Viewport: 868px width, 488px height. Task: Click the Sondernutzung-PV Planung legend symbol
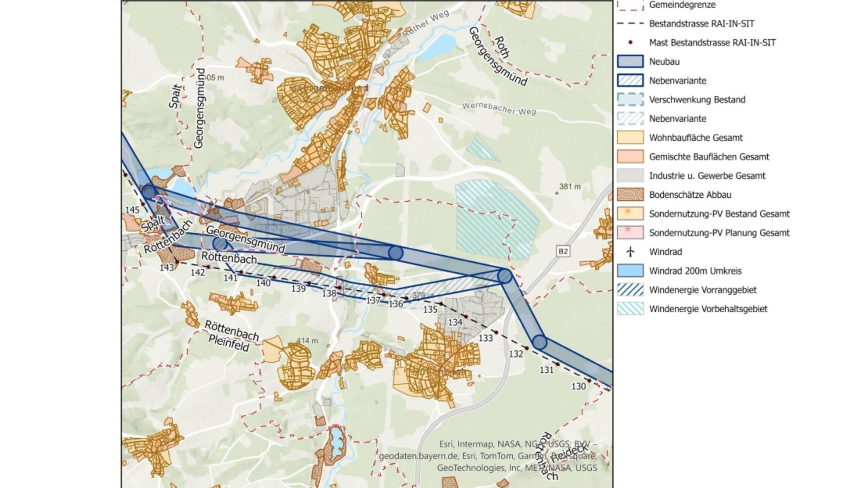(630, 233)
